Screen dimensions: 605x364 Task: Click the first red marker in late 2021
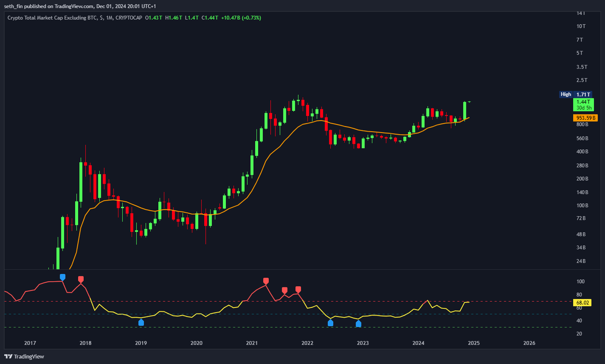point(284,290)
